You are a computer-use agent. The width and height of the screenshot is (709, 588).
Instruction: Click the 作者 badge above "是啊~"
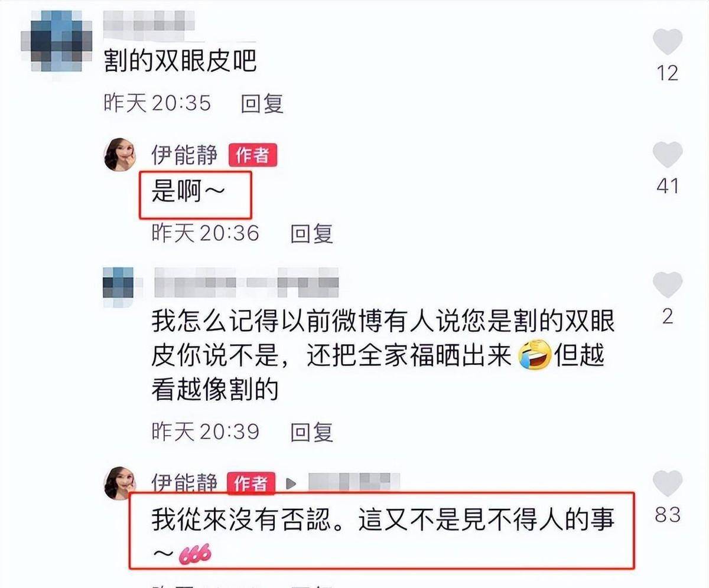[x=252, y=155]
